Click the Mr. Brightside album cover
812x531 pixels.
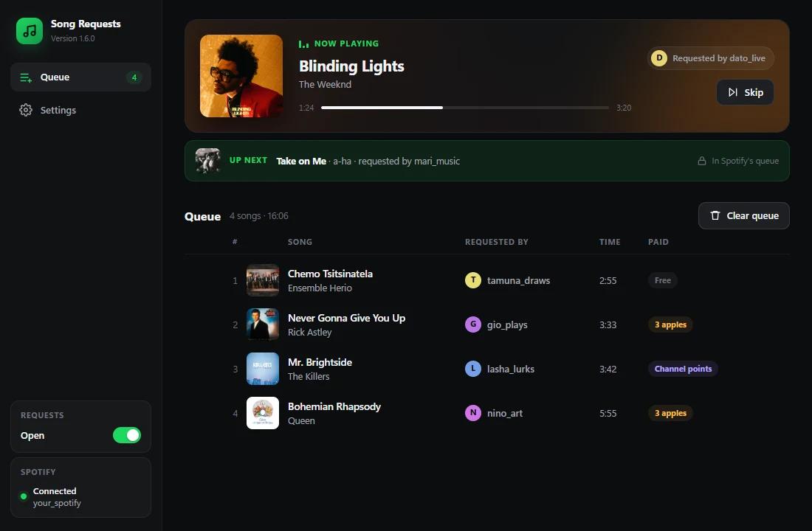pyautogui.click(x=263, y=369)
